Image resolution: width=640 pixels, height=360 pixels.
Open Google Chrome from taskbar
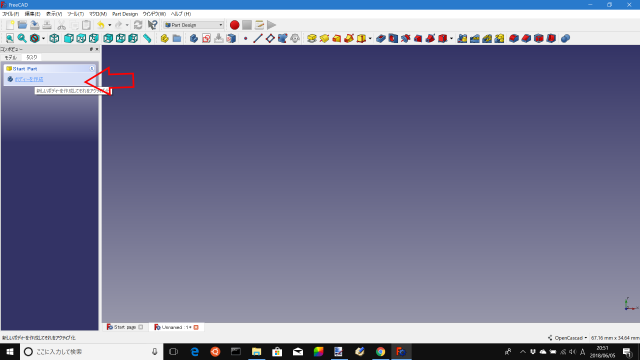click(380, 351)
